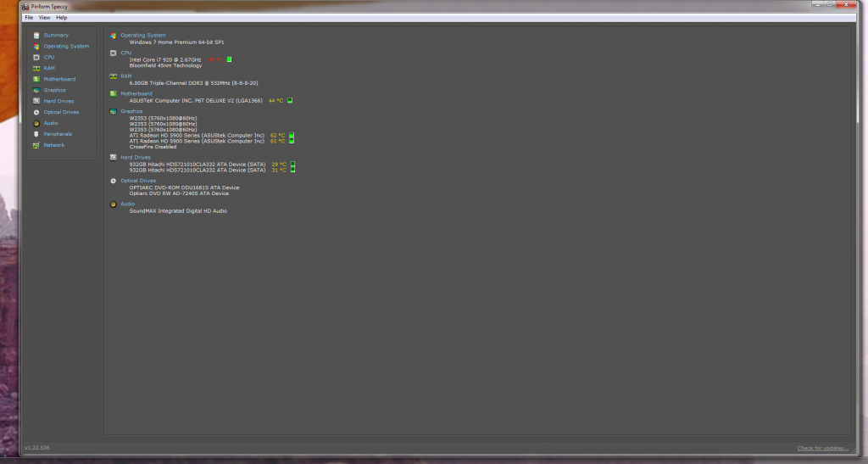Click the CPU heading link in main panel
This screenshot has width=868, height=464.
coord(126,53)
